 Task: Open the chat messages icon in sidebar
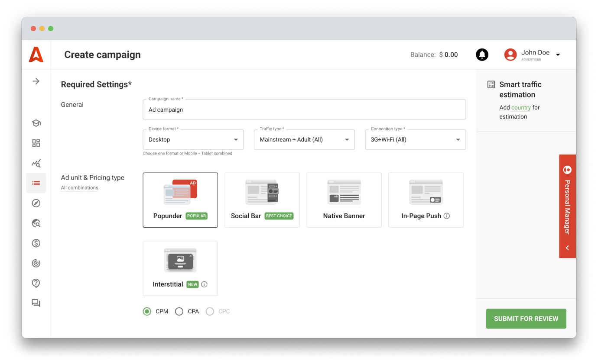pyautogui.click(x=36, y=303)
